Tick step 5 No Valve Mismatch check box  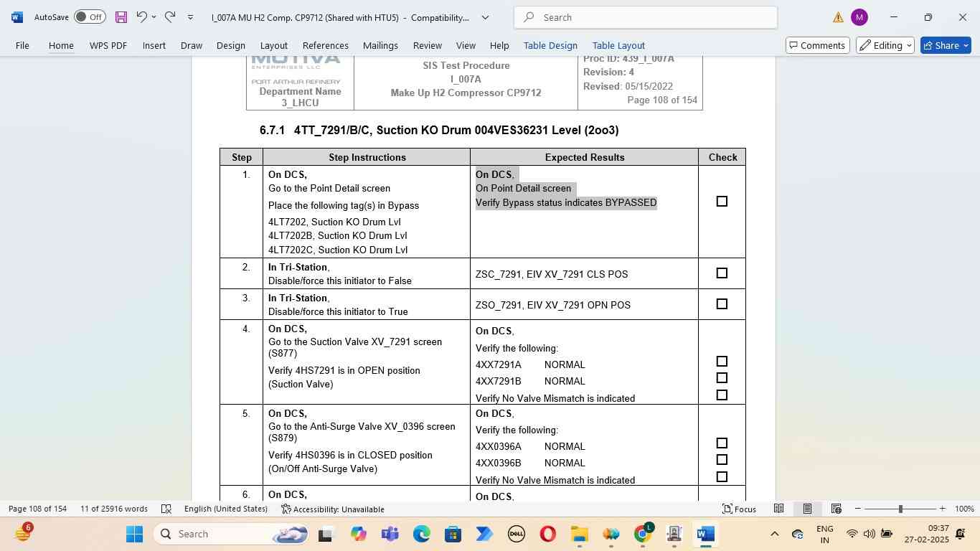click(x=722, y=477)
